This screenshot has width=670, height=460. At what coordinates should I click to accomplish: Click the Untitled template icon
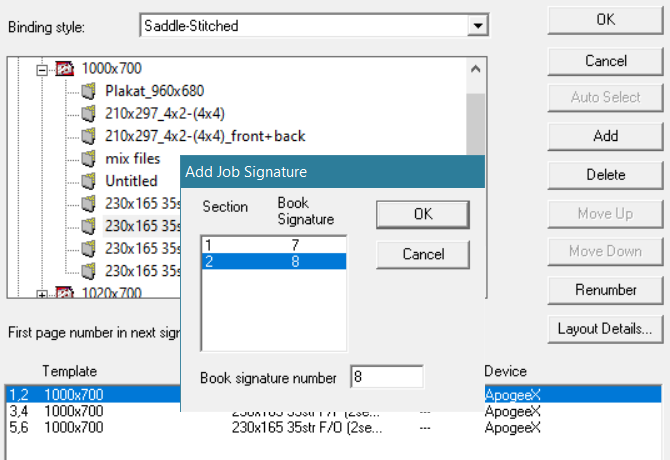point(89,181)
